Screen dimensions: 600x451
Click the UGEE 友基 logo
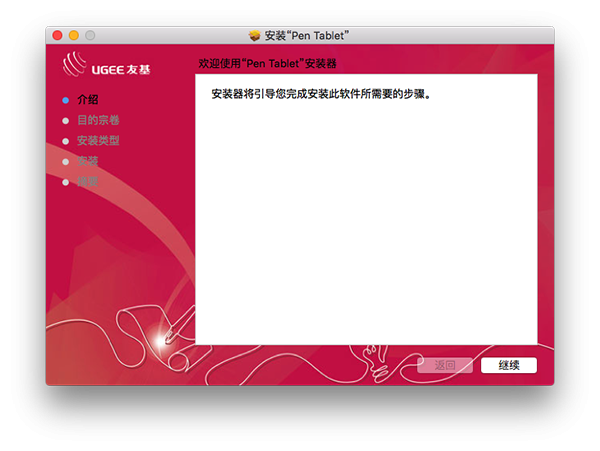pyautogui.click(x=106, y=64)
